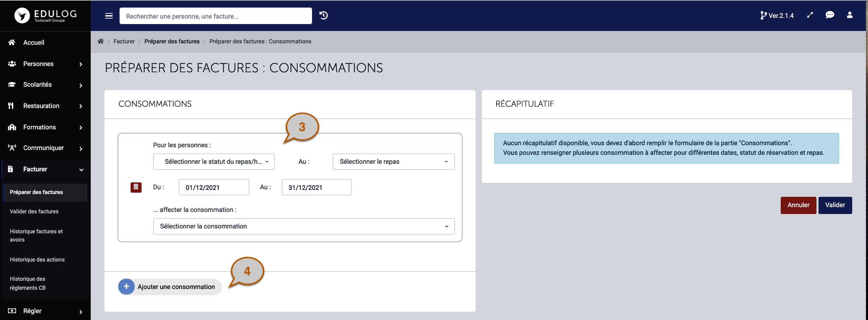Click the Annuler button
Image resolution: width=868 pixels, height=320 pixels.
click(798, 205)
